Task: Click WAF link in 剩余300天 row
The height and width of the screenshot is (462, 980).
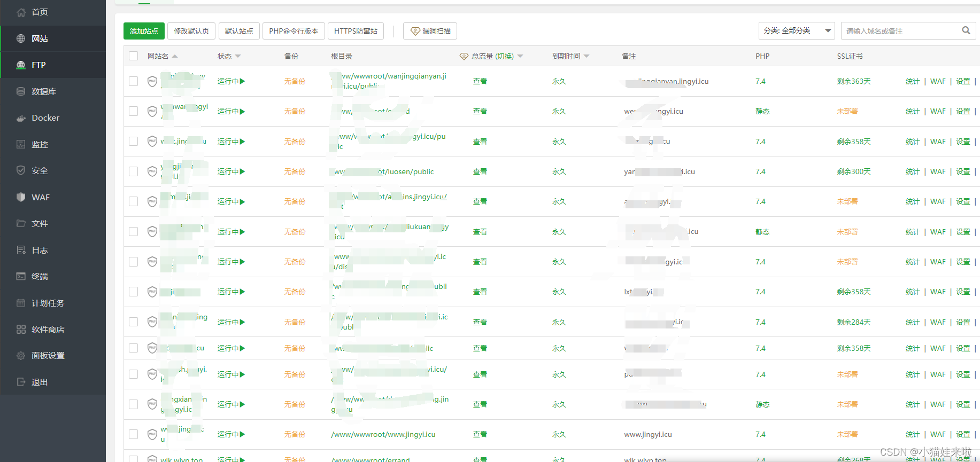Action: [x=938, y=171]
